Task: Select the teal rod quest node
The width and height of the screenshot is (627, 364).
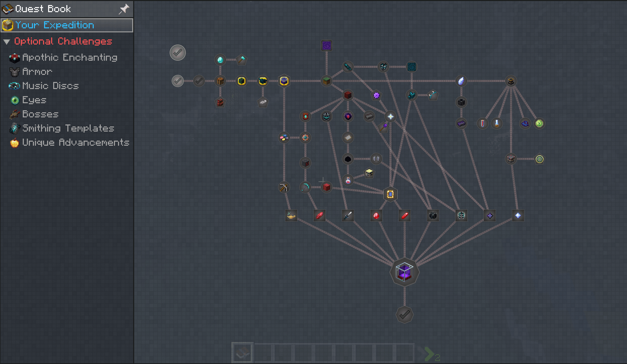Action: click(x=348, y=67)
